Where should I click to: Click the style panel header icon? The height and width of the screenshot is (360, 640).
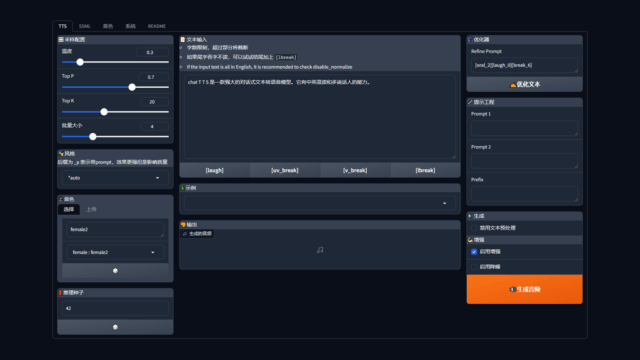[x=61, y=153]
